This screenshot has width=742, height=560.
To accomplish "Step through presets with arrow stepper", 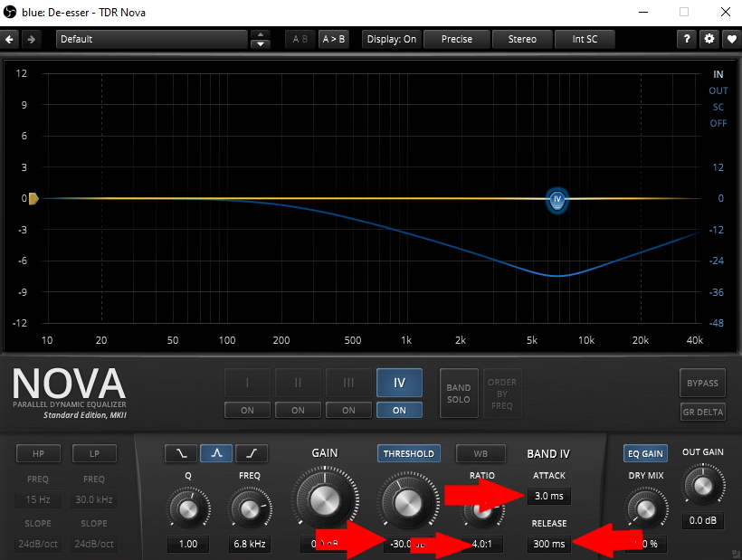I will 261,39.
